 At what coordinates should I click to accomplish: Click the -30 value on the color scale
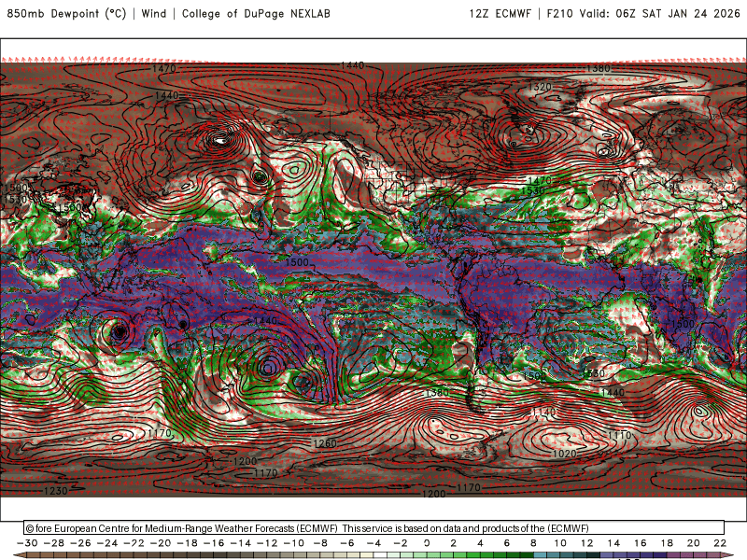click(x=27, y=543)
